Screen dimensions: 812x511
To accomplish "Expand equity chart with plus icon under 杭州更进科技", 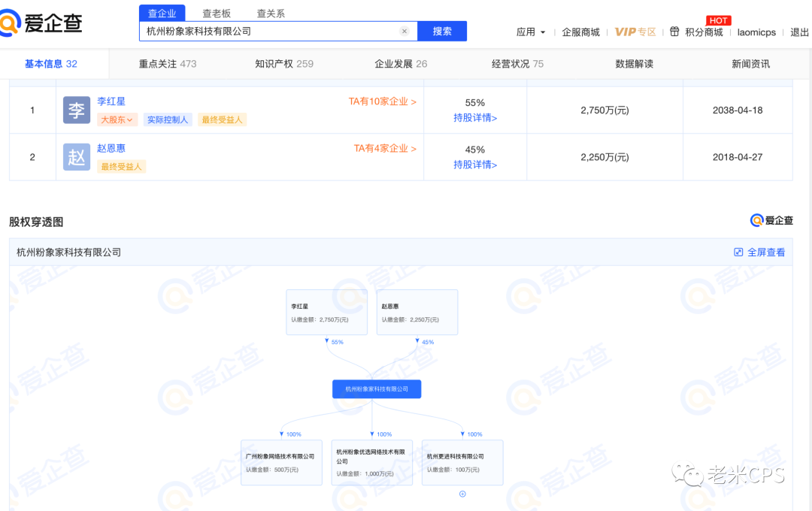I will tap(462, 494).
